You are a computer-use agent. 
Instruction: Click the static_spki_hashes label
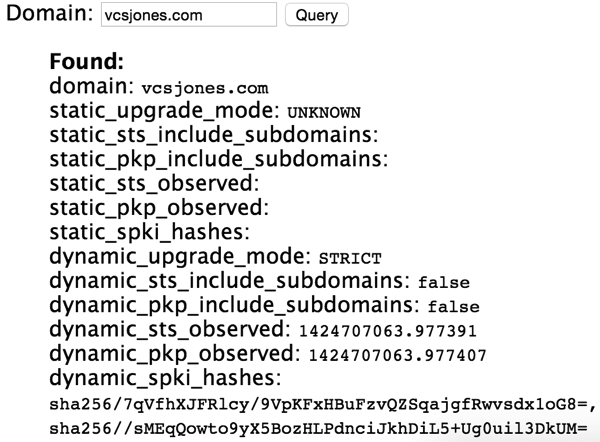[x=150, y=232]
